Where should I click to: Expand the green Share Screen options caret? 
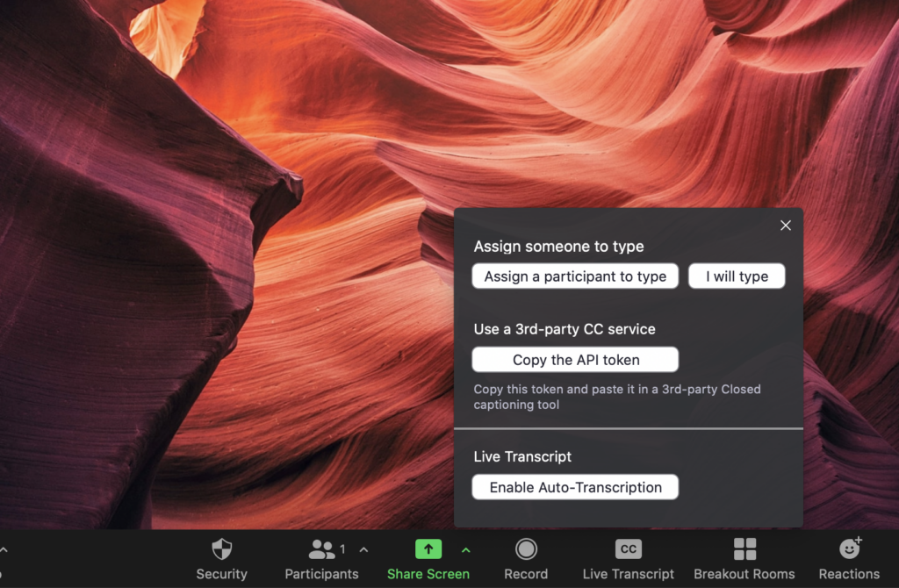tap(466, 550)
